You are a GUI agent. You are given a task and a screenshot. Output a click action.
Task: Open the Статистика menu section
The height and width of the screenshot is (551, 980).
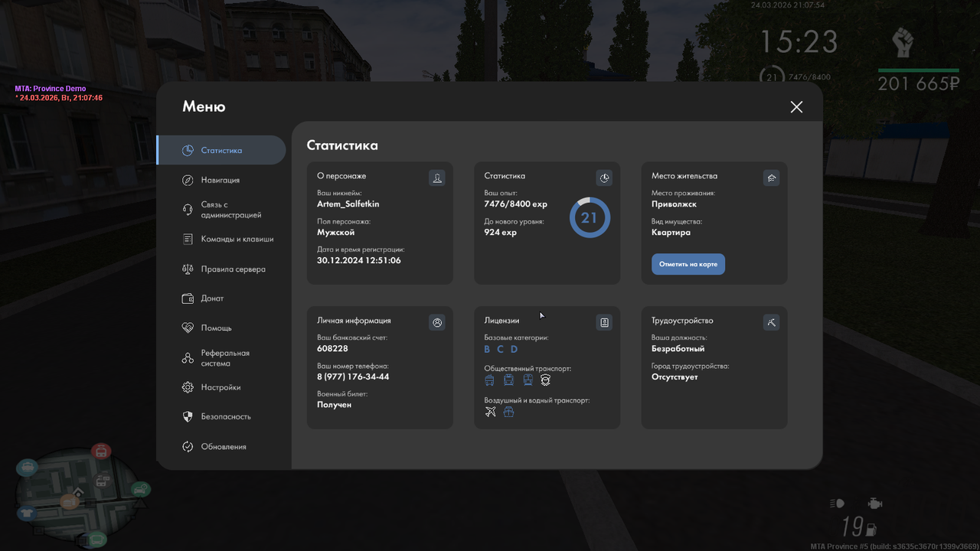click(221, 150)
